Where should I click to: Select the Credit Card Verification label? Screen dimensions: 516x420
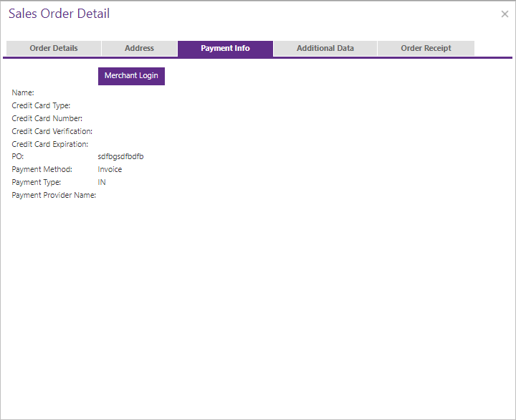[52, 132]
